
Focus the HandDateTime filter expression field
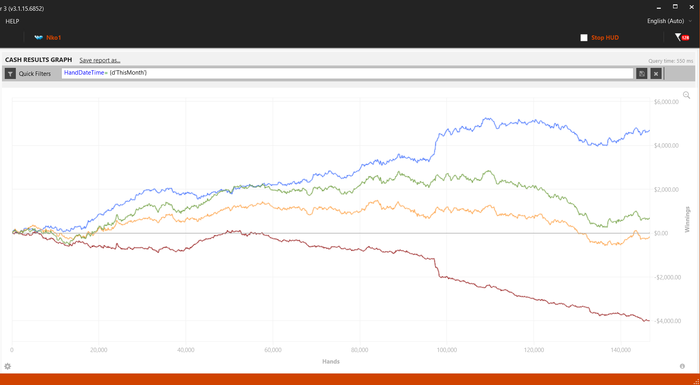coord(347,73)
